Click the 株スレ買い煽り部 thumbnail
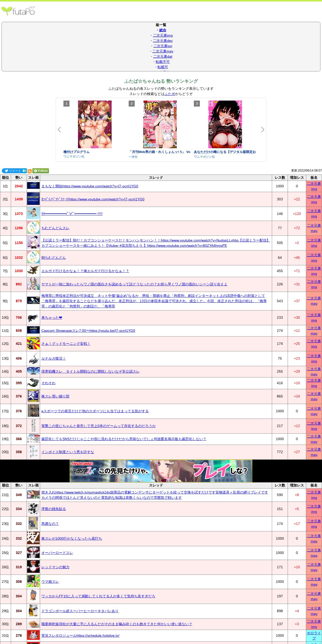The width and height of the screenshot is (322, 644). click(x=33, y=396)
